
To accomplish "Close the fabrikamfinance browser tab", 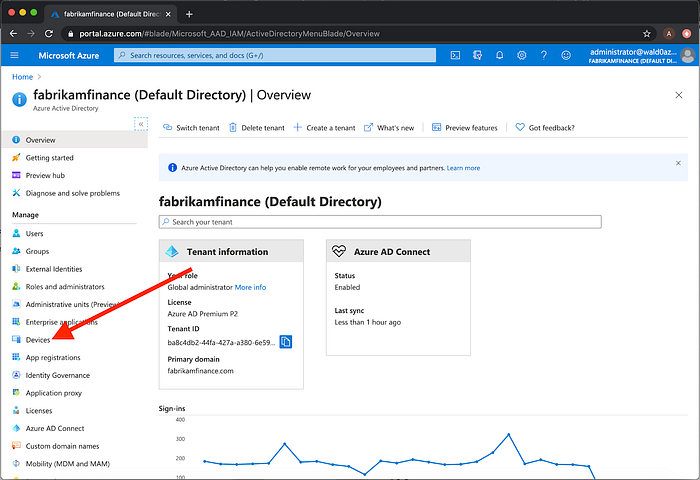I will tap(168, 14).
